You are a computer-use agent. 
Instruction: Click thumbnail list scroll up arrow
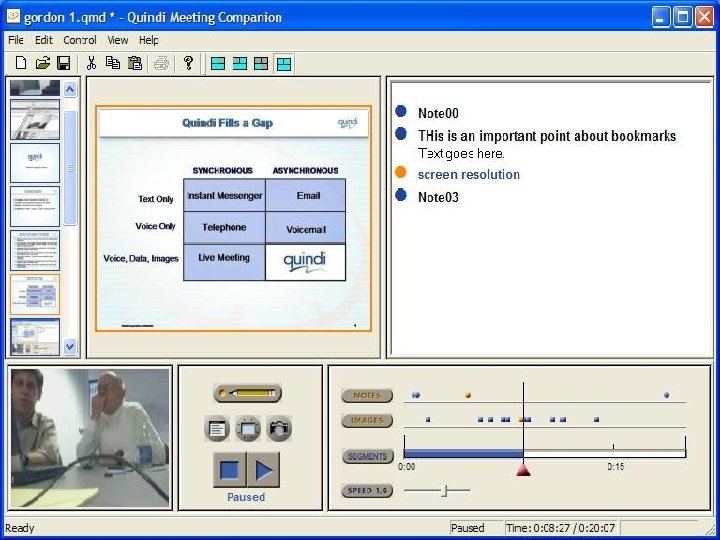(70, 89)
